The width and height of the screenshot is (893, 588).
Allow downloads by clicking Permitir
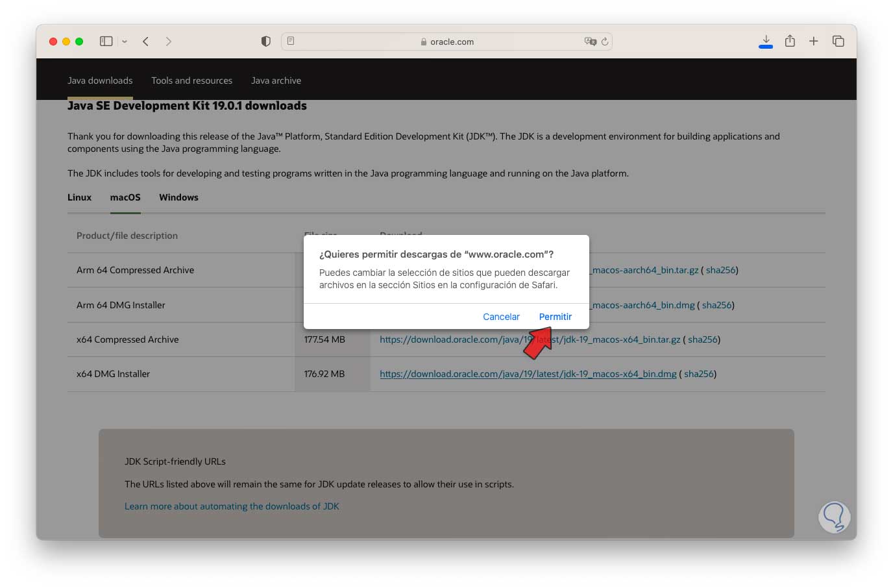[x=556, y=317]
